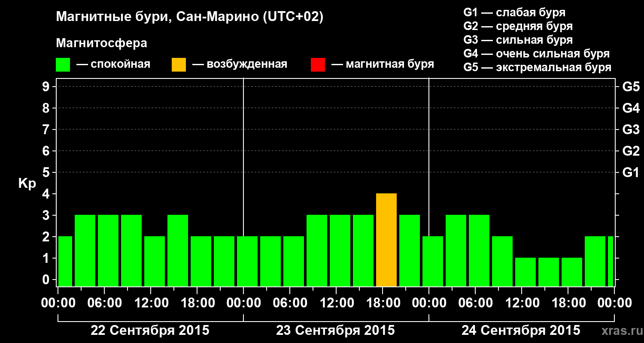Click the 'G4 — очень сильная буря' line
This screenshot has height=343, width=644.
point(536,54)
